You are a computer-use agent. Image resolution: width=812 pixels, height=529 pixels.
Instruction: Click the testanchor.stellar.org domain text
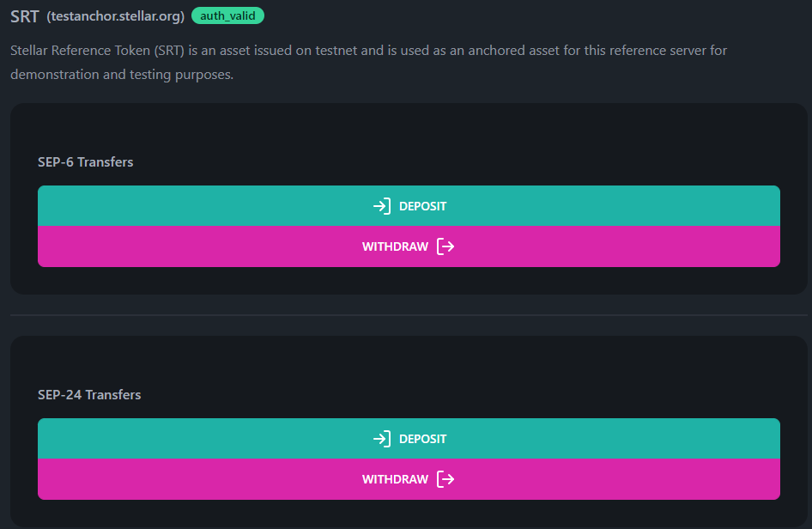click(x=115, y=16)
